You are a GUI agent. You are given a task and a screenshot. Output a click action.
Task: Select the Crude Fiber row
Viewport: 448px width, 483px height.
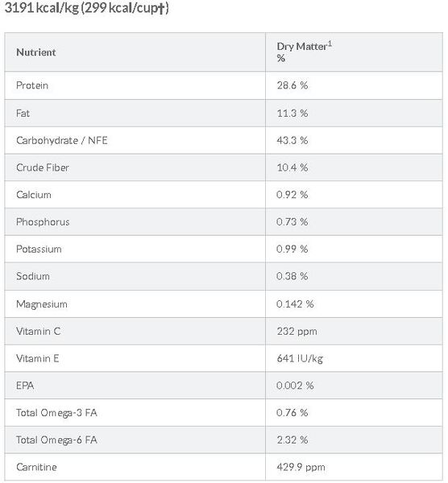point(223,167)
